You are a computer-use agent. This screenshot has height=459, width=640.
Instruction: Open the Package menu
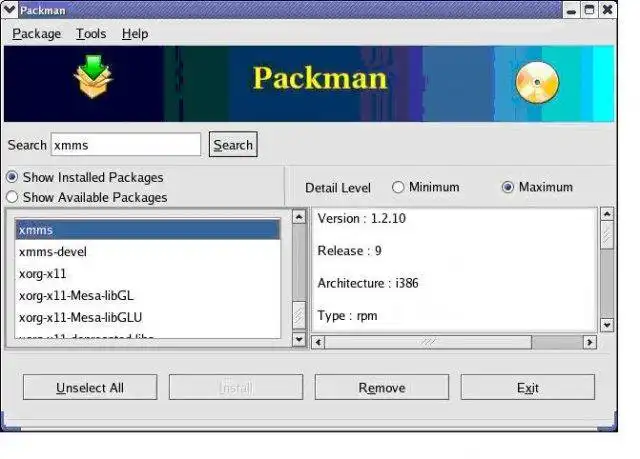[36, 34]
